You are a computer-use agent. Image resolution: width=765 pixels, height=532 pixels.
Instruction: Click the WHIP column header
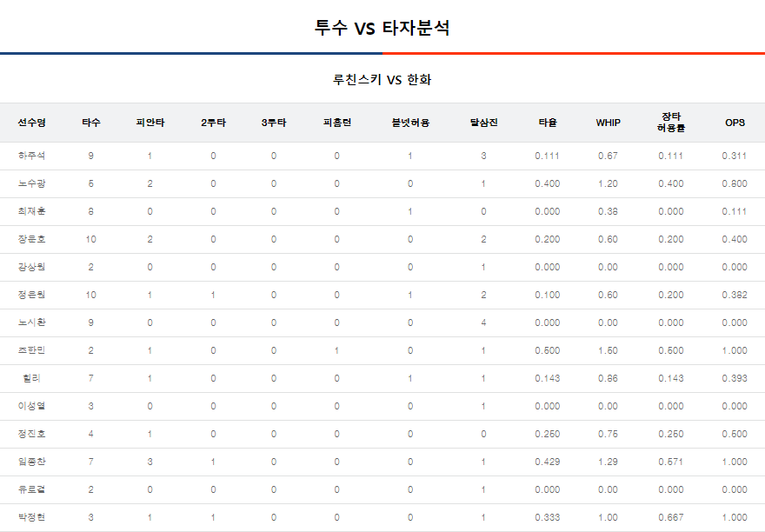pyautogui.click(x=608, y=123)
